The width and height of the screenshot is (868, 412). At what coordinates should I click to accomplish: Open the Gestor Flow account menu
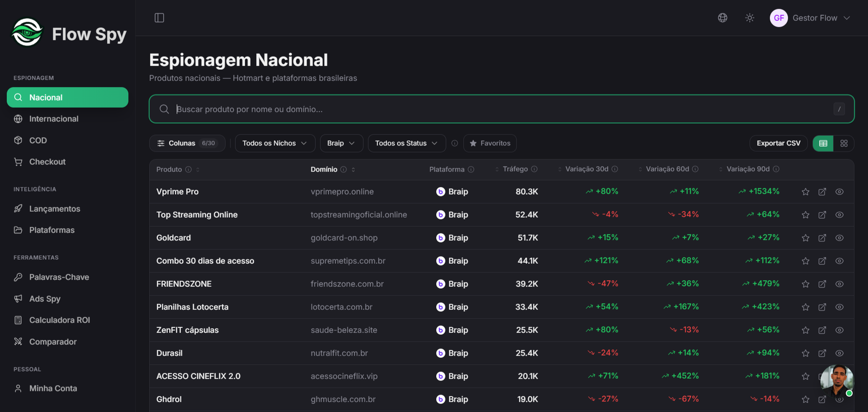click(810, 18)
